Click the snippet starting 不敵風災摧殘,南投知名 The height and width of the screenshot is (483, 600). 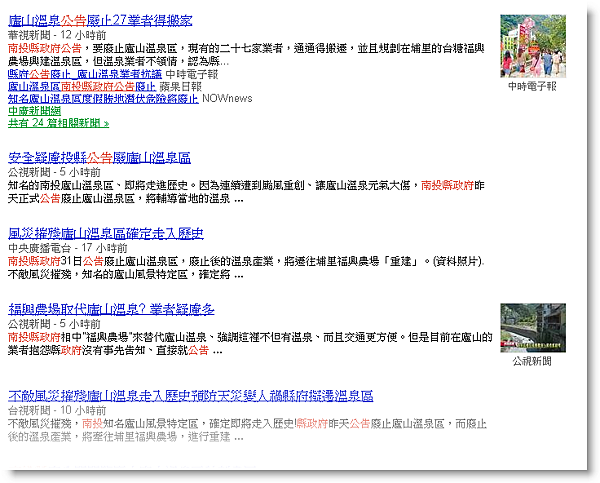pos(247,430)
